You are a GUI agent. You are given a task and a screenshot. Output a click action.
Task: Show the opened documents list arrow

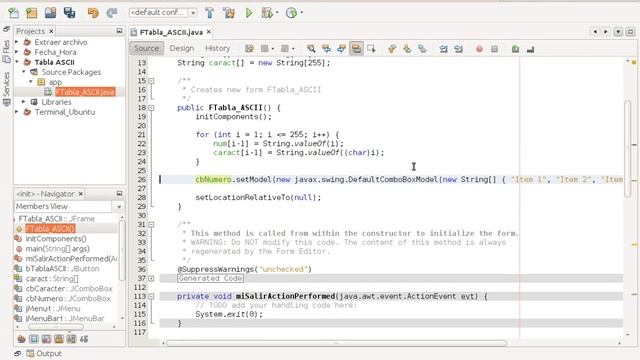point(618,31)
